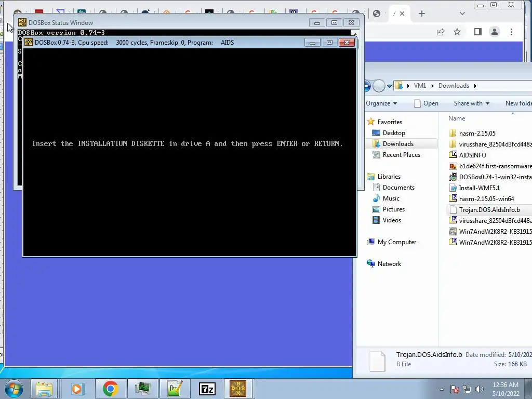
Task: Switch to the DOSBox taskbar icon
Action: tap(238, 389)
